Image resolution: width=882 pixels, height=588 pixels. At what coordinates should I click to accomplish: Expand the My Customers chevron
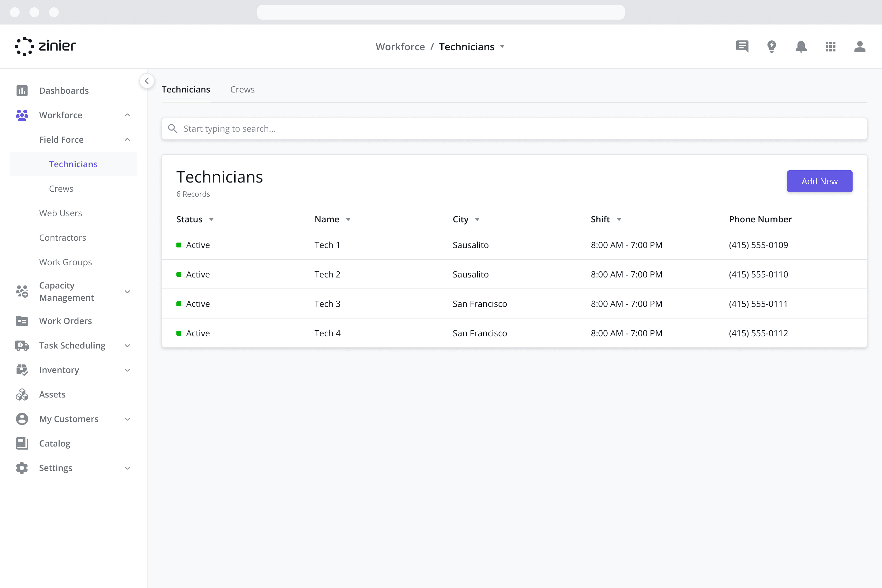coord(127,419)
